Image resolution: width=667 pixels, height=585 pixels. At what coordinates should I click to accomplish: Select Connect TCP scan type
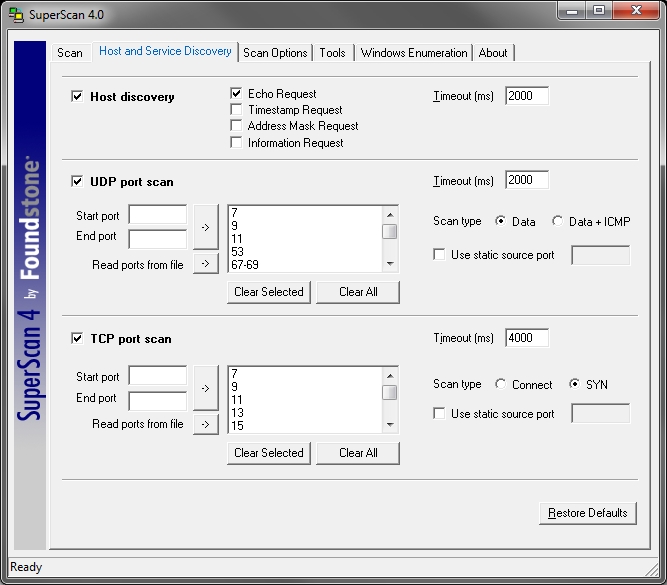click(x=501, y=384)
